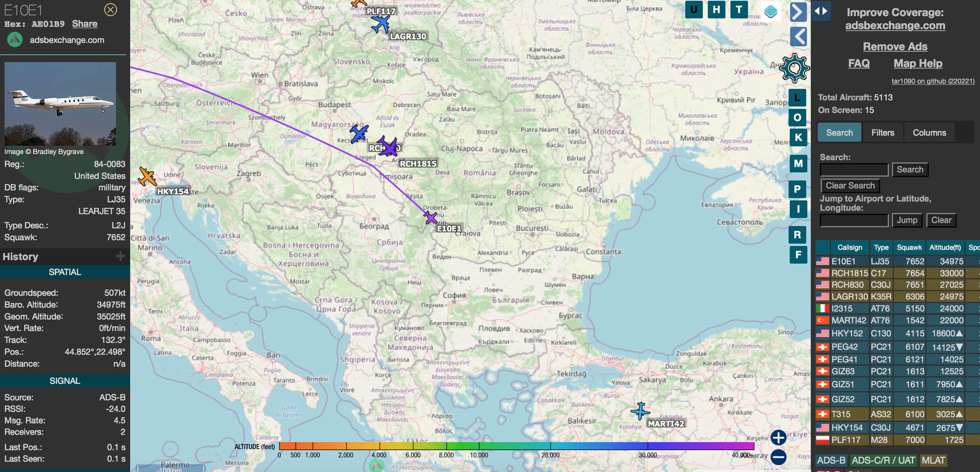Image resolution: width=980 pixels, height=472 pixels.
Task: Click the Share link for E10E1
Action: [85, 24]
